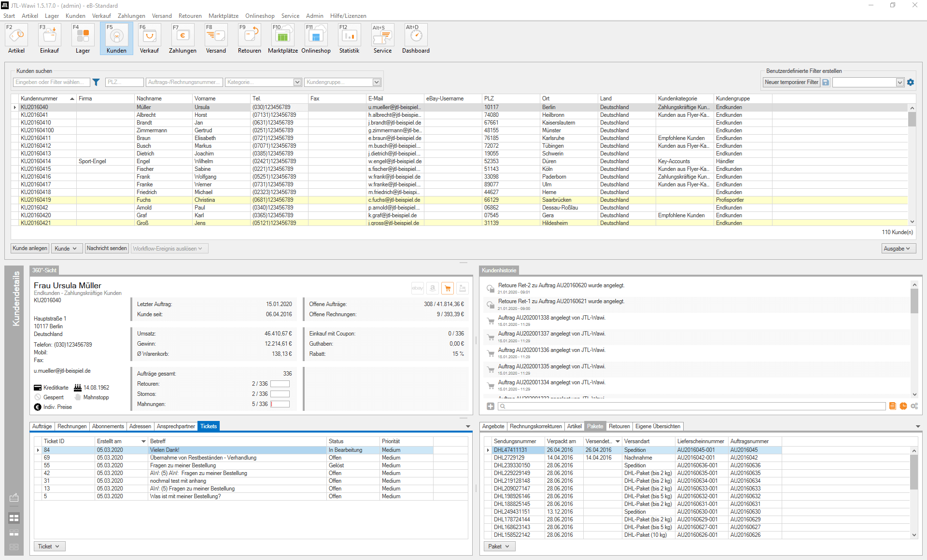
Task: Click the Nachricht senden button
Action: tap(107, 248)
